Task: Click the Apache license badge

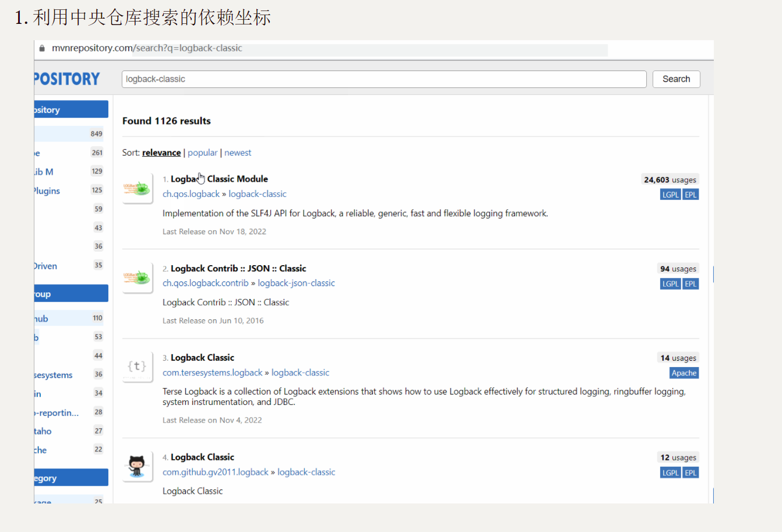Action: click(x=684, y=373)
